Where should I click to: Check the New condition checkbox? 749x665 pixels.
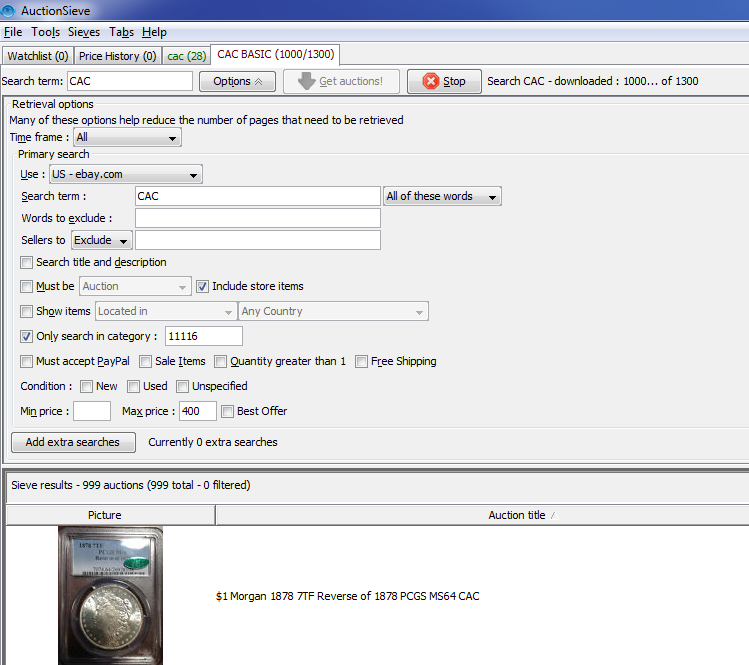tap(86, 386)
